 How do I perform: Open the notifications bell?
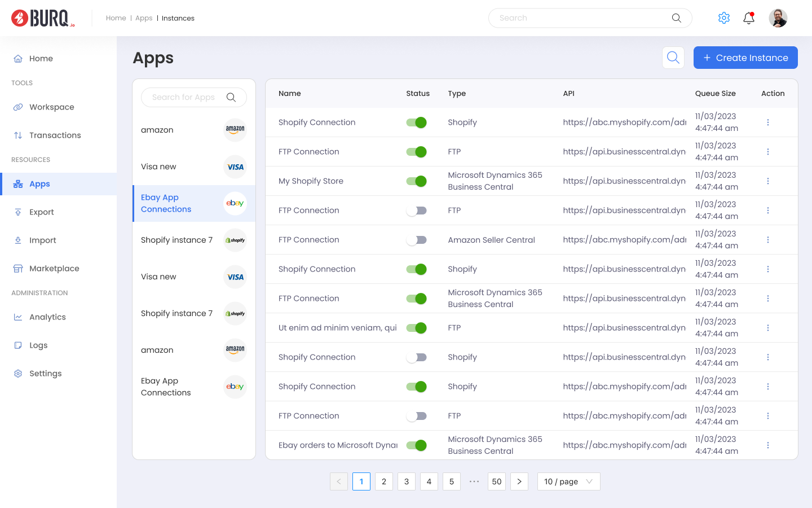(x=748, y=17)
